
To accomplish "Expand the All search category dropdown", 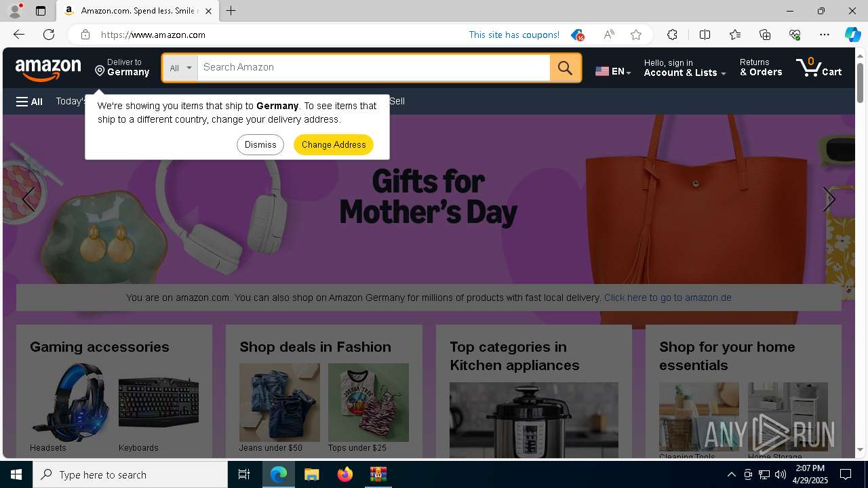I will pos(180,68).
